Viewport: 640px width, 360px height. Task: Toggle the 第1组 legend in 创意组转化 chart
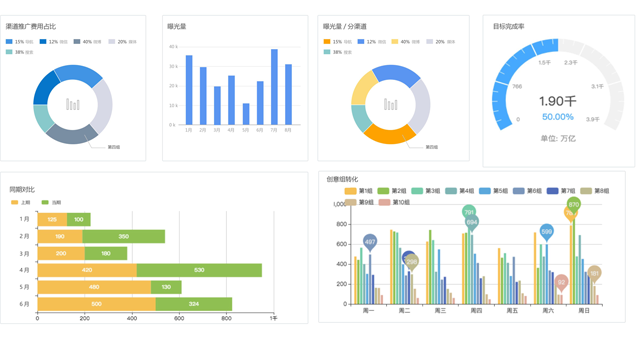(358, 191)
